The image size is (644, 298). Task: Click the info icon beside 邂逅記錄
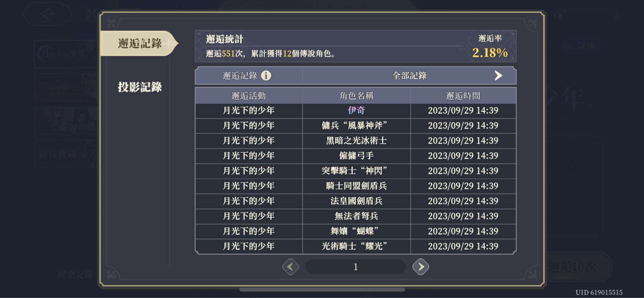(x=266, y=76)
